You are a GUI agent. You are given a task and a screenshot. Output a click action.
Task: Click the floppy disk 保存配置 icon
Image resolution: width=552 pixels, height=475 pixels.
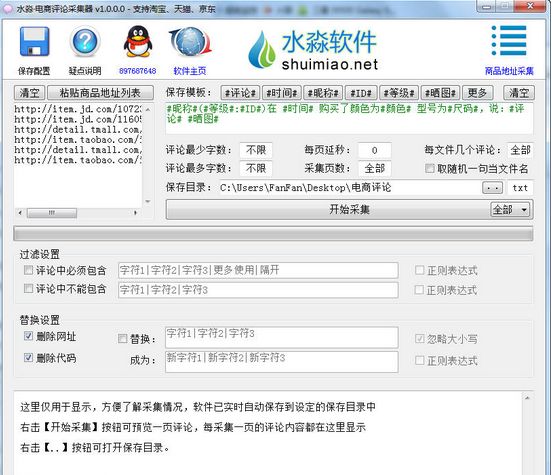(x=34, y=42)
